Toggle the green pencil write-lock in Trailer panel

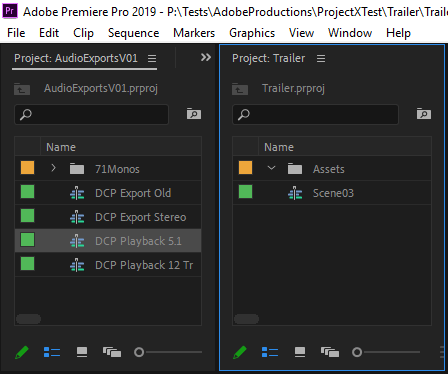pos(240,352)
